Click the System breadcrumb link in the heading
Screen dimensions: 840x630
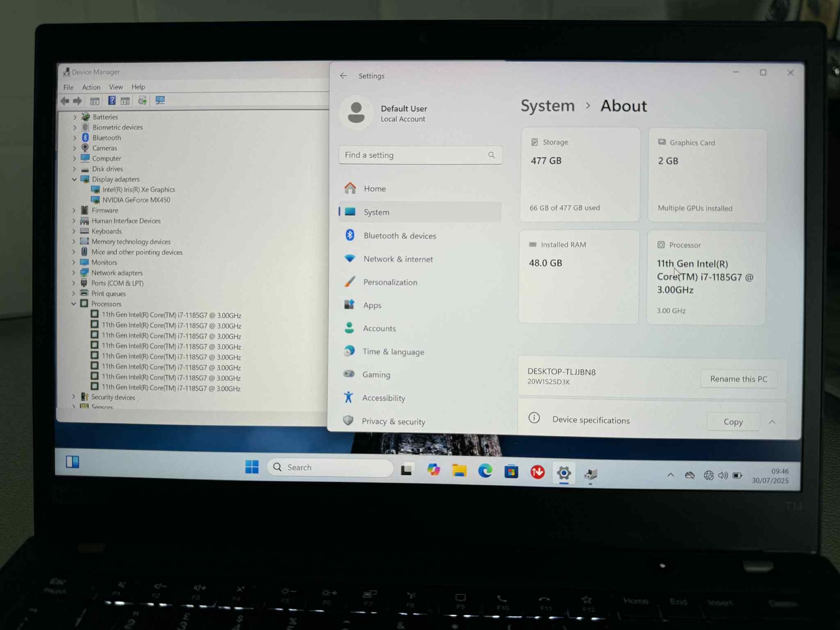pyautogui.click(x=547, y=106)
